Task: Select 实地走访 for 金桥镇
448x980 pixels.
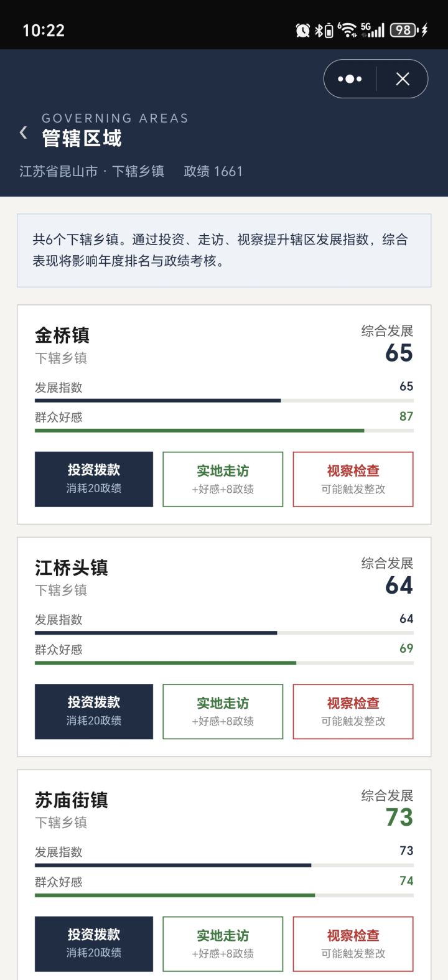Action: click(x=223, y=479)
